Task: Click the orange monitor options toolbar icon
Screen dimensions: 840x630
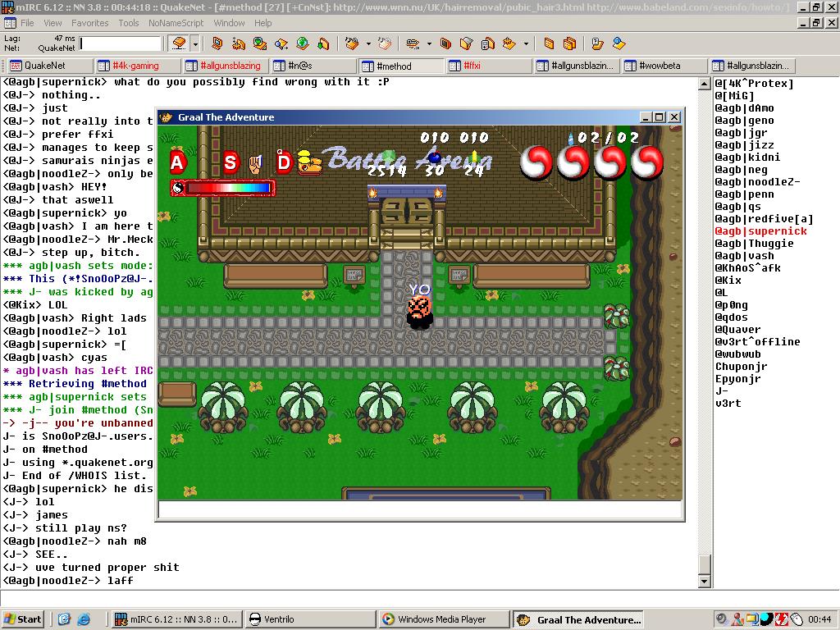Action: [x=217, y=43]
